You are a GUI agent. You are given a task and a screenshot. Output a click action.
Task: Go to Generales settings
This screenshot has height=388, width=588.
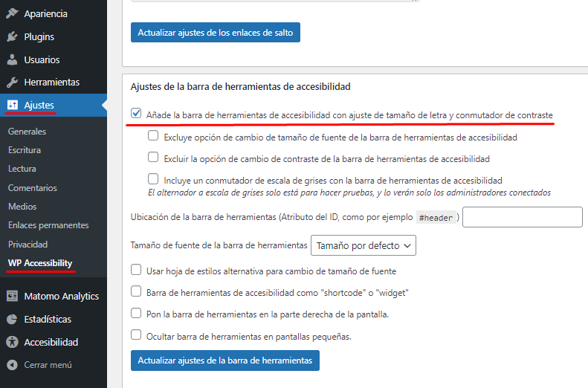(x=27, y=132)
